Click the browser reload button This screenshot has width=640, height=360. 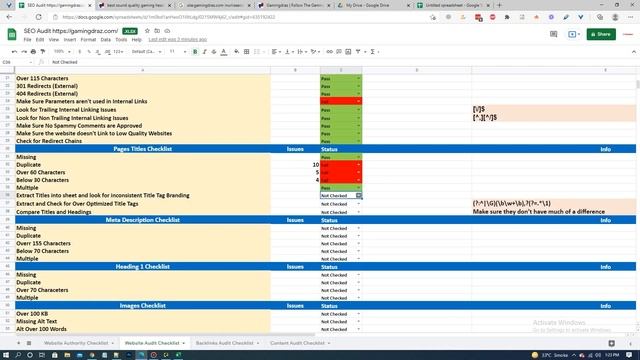click(39, 17)
